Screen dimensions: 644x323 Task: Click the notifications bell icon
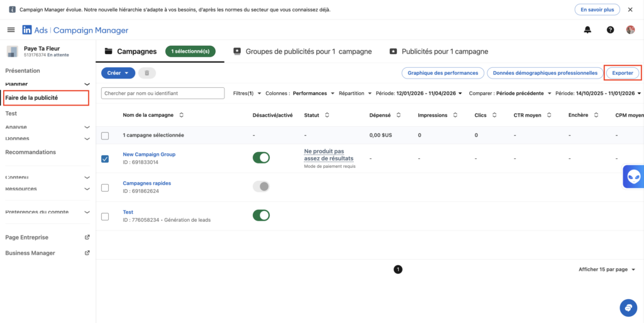click(587, 30)
